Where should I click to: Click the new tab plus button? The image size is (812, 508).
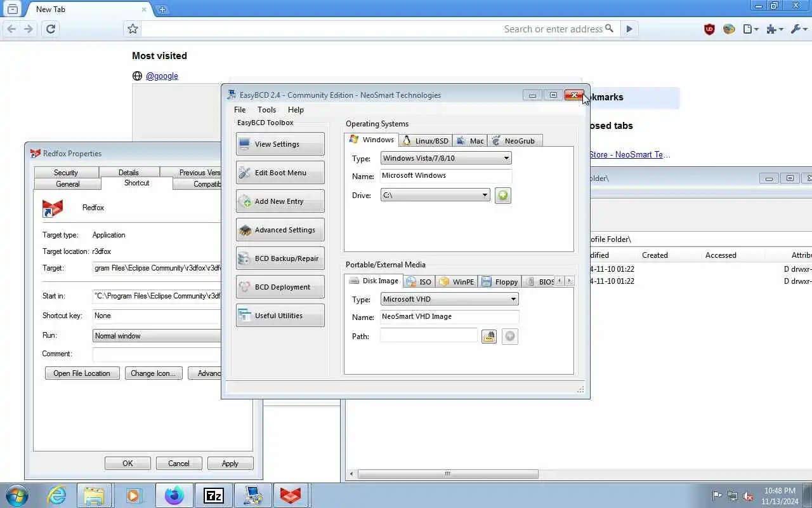click(162, 10)
